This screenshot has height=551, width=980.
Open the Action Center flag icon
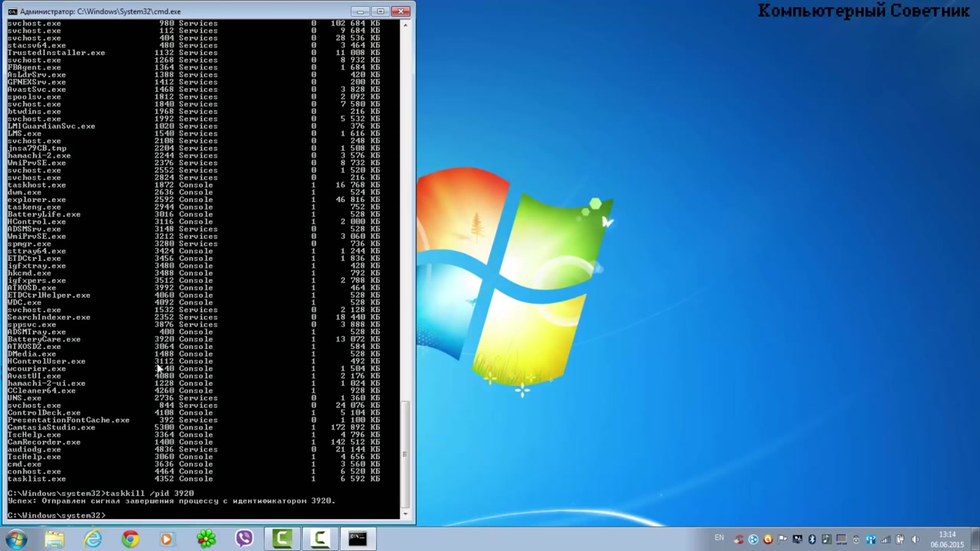click(x=782, y=540)
